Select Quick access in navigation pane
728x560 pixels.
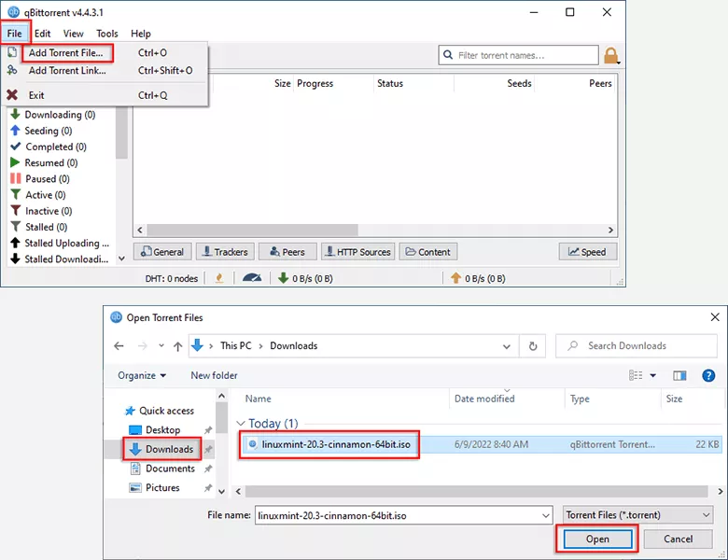click(x=160, y=411)
